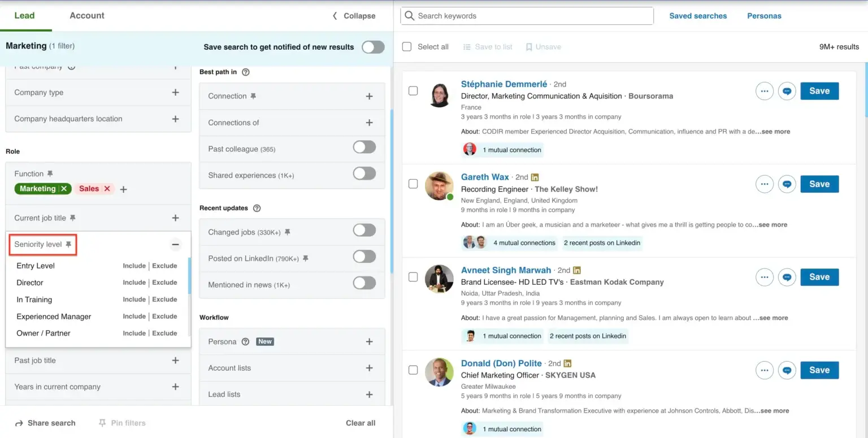This screenshot has height=438, width=868.
Task: Click the pin icon next to Function
Action: tap(50, 174)
